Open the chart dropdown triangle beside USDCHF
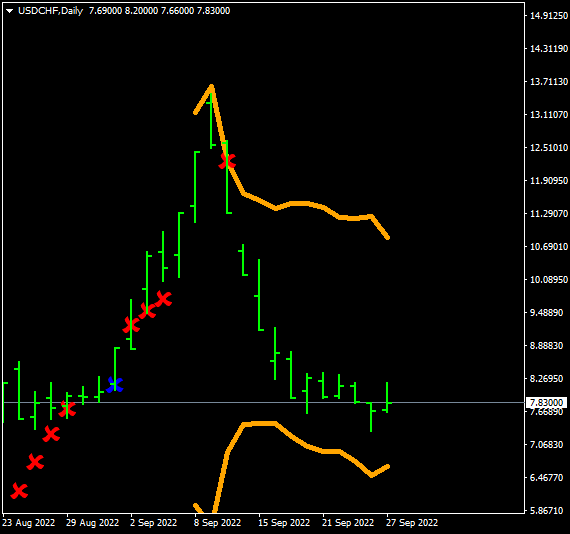This screenshot has height=534, width=570. coord(10,11)
